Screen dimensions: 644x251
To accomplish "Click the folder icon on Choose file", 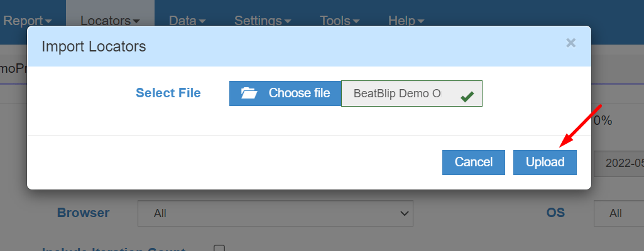I will [x=249, y=93].
